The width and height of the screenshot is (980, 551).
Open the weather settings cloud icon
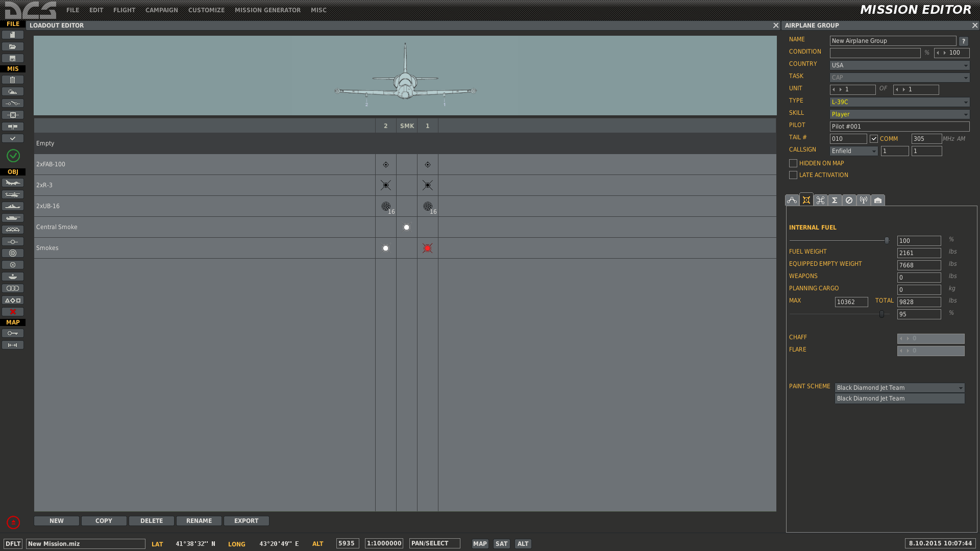coord(13,91)
